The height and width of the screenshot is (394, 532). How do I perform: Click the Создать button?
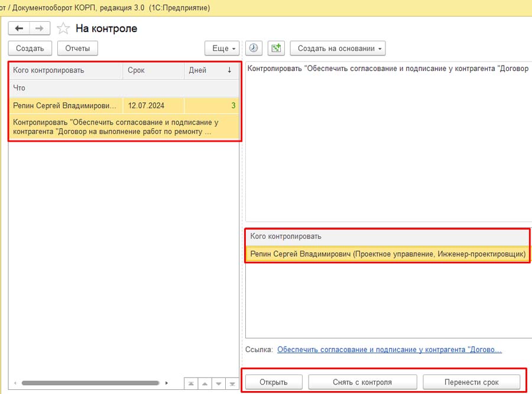[x=30, y=48]
